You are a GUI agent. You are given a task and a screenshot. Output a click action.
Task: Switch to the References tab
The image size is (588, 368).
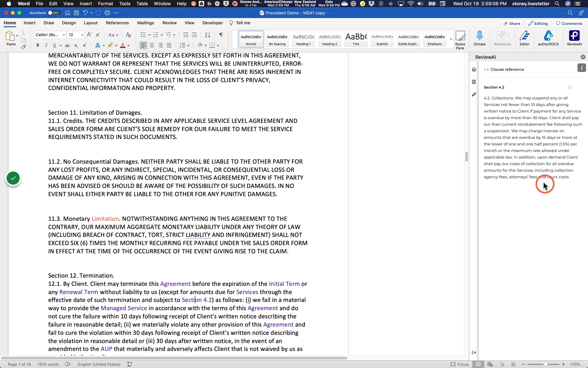coord(117,23)
